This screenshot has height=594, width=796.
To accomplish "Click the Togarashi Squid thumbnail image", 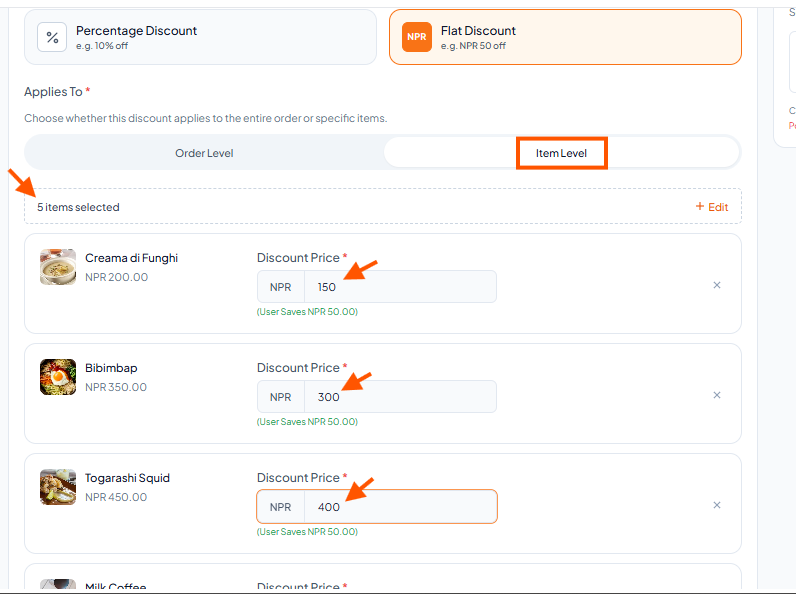I will coord(58,487).
